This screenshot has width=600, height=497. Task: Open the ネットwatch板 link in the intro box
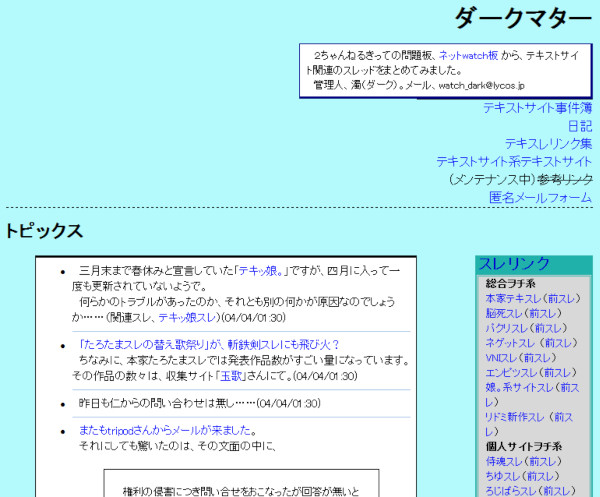click(468, 56)
